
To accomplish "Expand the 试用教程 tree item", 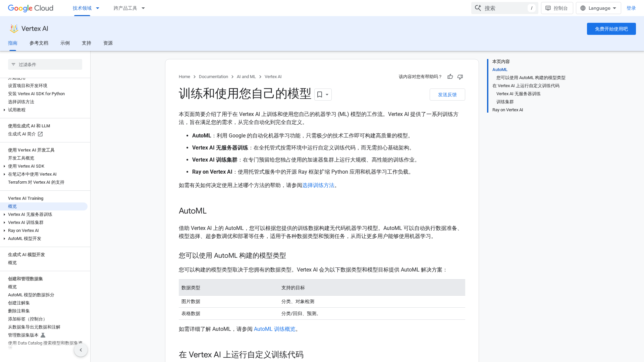I will point(4,110).
